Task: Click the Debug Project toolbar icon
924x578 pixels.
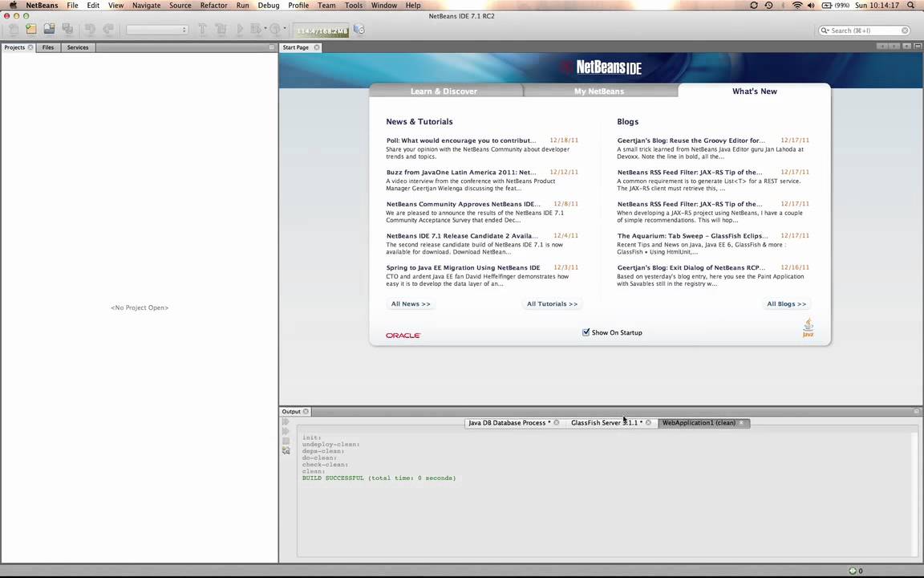Action: pos(255,29)
